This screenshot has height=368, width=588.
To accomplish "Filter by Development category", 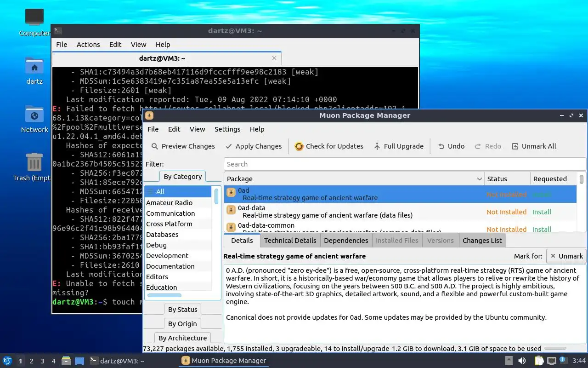I will click(178, 256).
